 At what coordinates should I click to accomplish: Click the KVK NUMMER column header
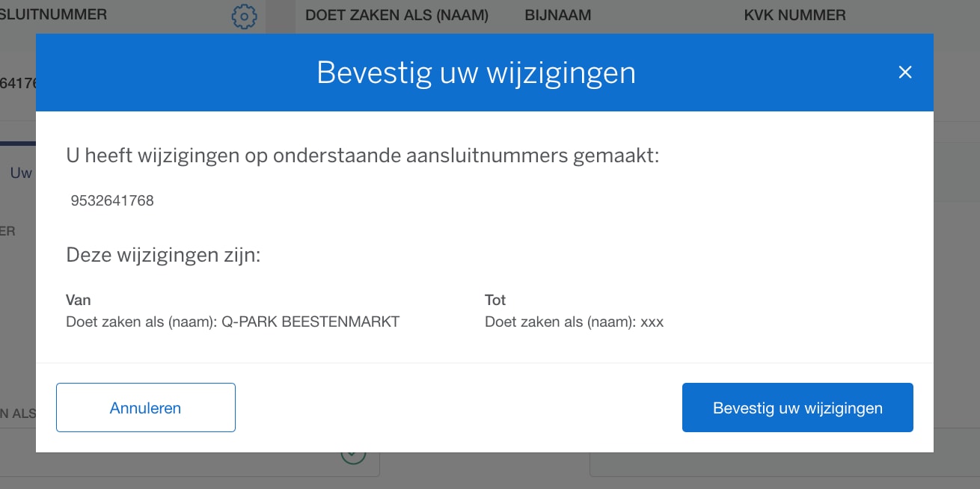(794, 15)
